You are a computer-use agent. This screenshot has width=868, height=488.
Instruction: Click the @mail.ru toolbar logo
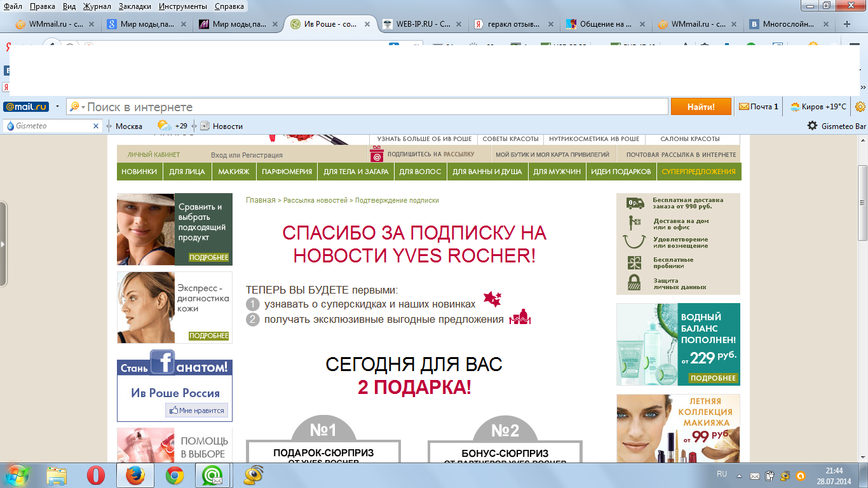pyautogui.click(x=26, y=107)
